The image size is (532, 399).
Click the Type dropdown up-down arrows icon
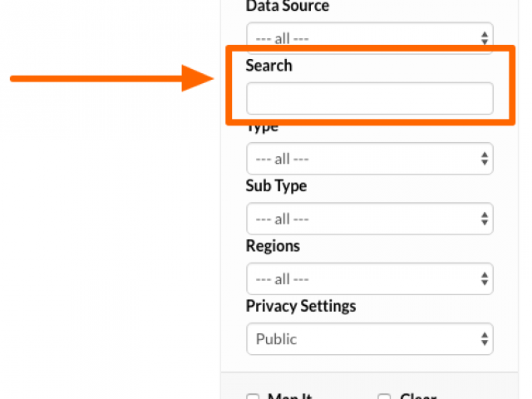485,159
